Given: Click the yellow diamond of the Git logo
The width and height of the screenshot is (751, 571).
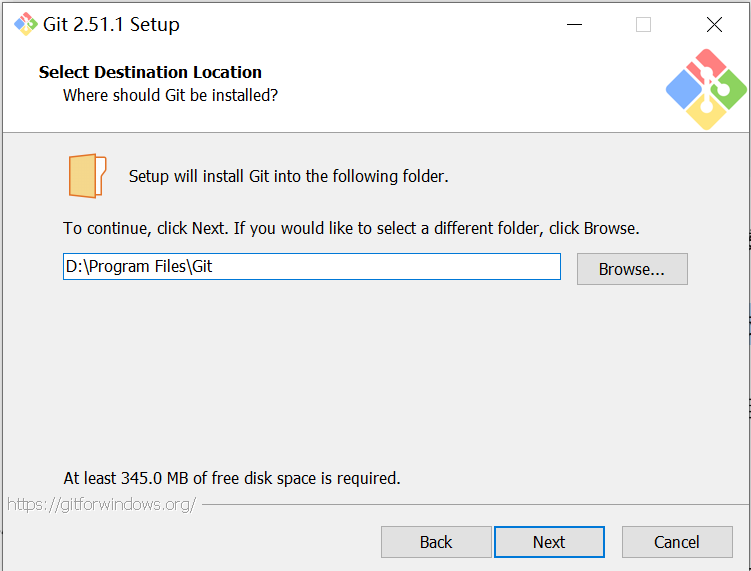Looking at the screenshot, I should pyautogui.click(x=707, y=111).
